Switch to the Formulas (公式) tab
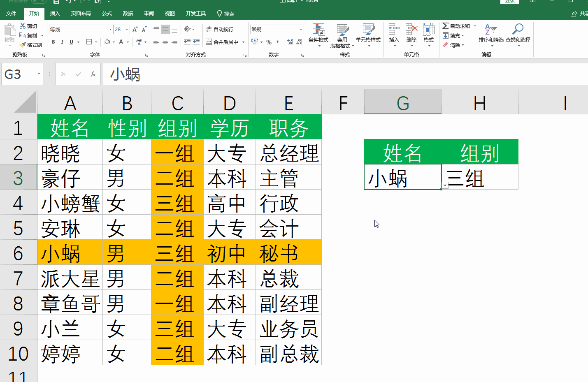588x382 pixels. pos(107,14)
